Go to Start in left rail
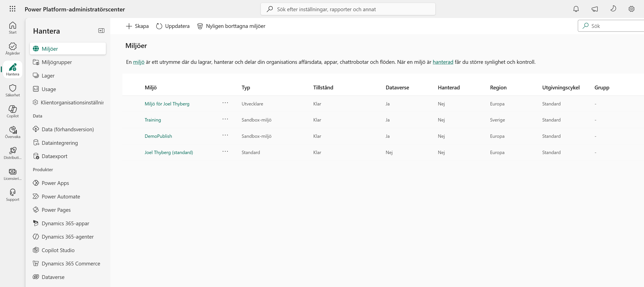 click(x=12, y=28)
